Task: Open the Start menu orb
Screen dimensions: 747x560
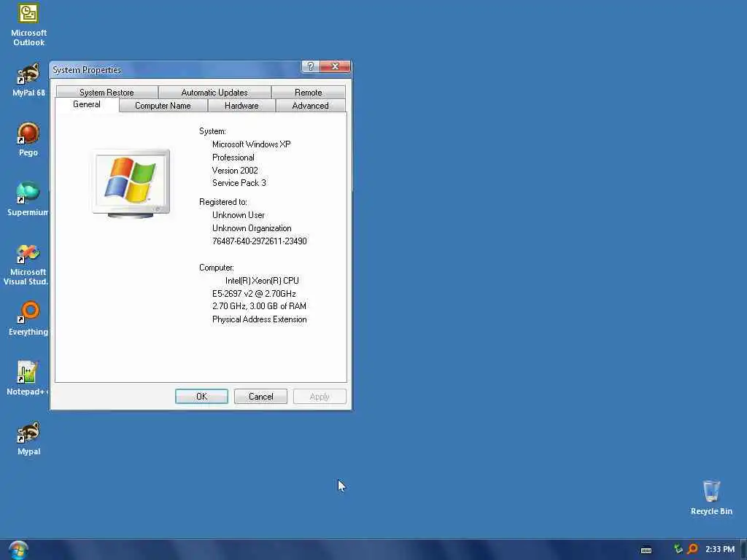Action: 18,550
